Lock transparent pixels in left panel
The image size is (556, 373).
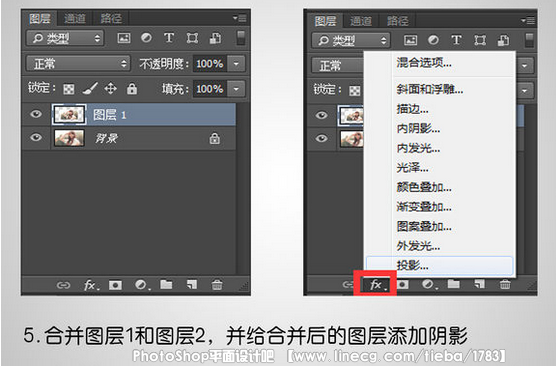coord(68,89)
